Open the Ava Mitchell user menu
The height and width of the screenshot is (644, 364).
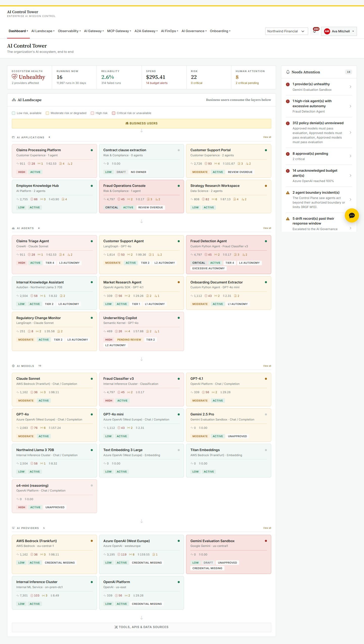click(x=339, y=31)
